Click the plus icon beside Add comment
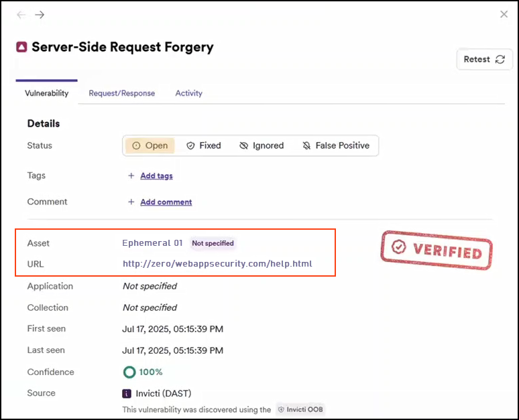This screenshot has width=519, height=420. 131,202
